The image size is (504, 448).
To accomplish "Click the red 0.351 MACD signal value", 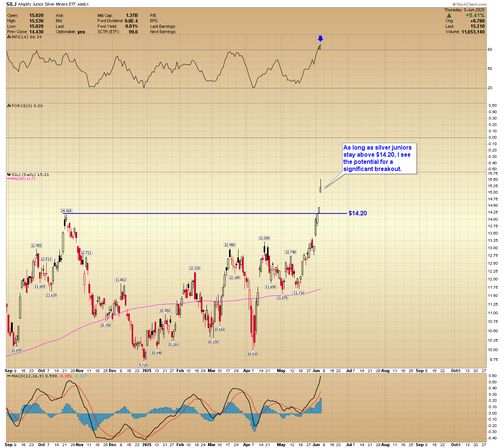I will pos(66,376).
